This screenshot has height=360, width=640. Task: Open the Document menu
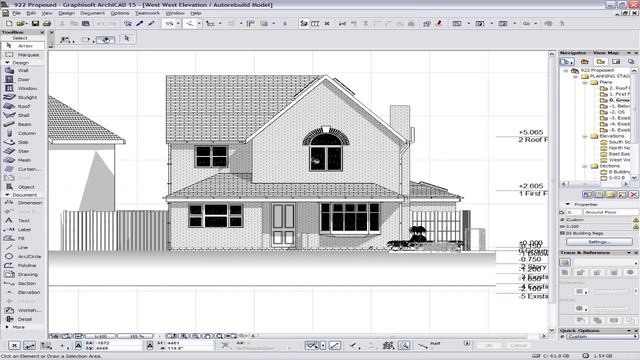pyautogui.click(x=93, y=13)
